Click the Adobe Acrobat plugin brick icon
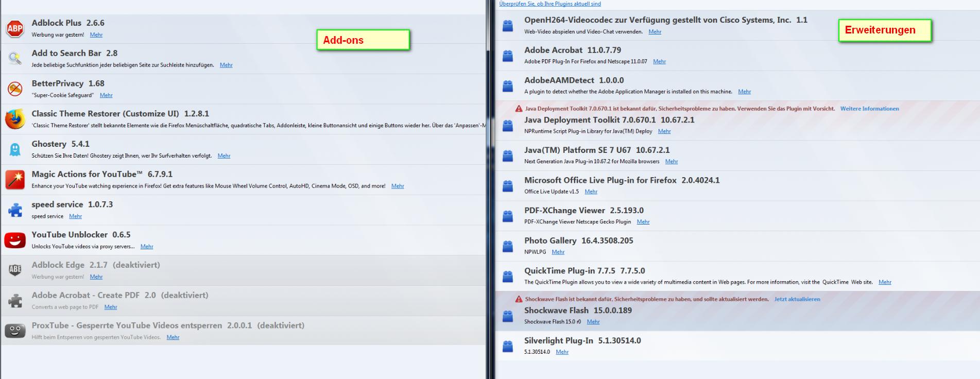The height and width of the screenshot is (379, 980). point(508,55)
